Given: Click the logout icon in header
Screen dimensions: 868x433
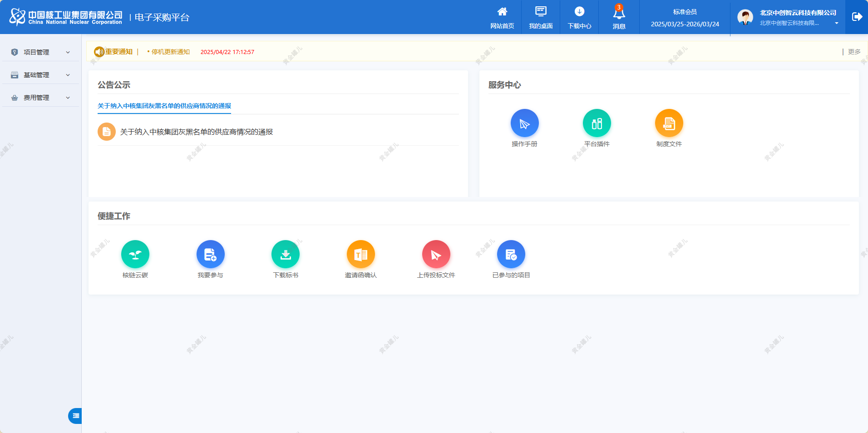Looking at the screenshot, I should pos(857,17).
